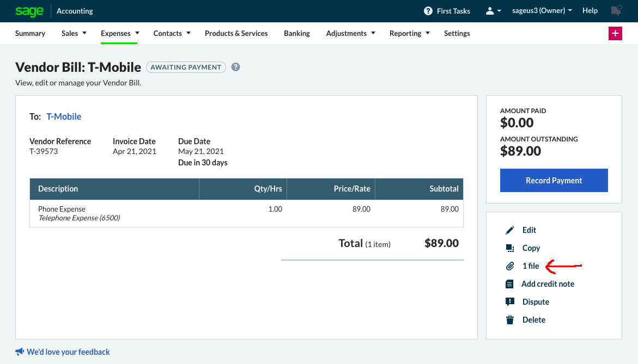The image size is (638, 364).
Task: Go to the Summary tab
Action: (30, 33)
